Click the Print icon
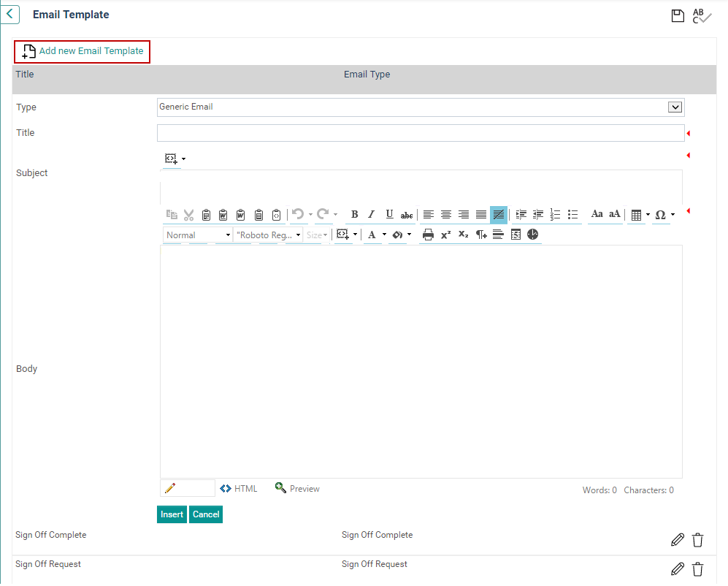 [428, 235]
